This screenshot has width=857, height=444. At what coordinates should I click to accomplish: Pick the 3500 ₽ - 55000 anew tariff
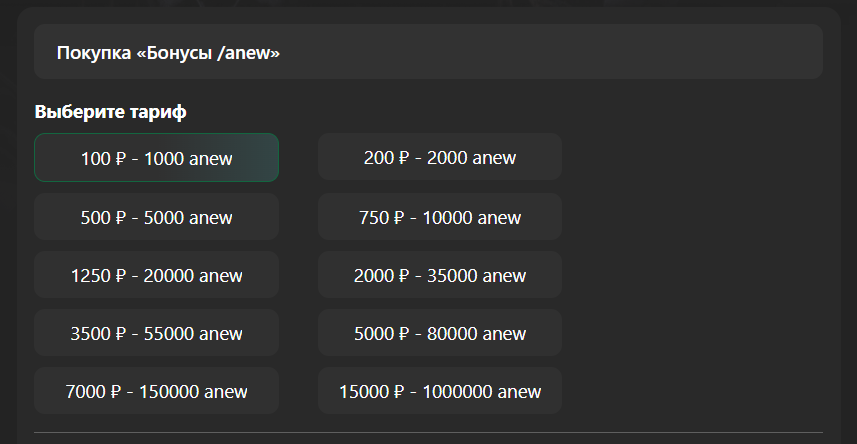click(156, 332)
